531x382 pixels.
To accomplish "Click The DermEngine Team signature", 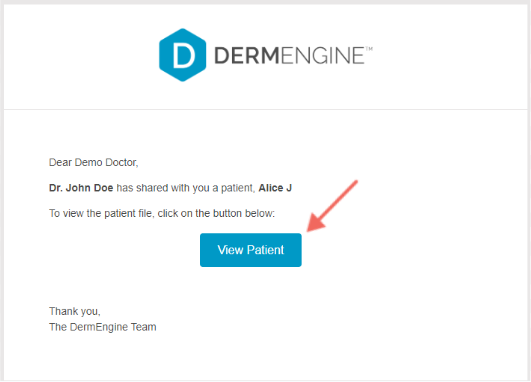I will 103,327.
